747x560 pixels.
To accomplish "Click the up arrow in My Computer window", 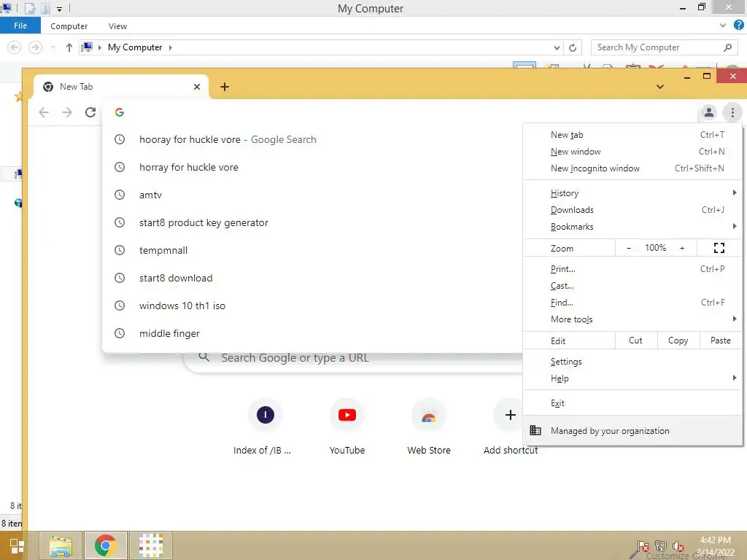I will (x=69, y=47).
